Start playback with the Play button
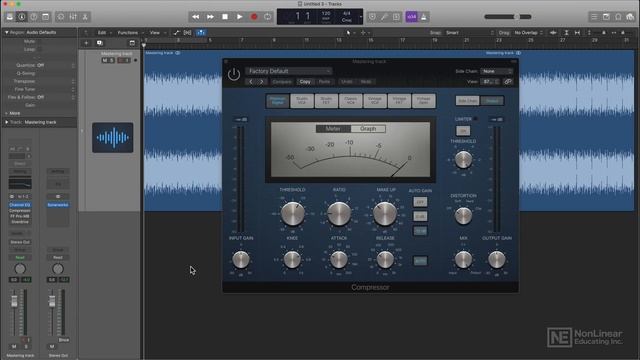Screen dimensions: 640x360 coord(240,17)
